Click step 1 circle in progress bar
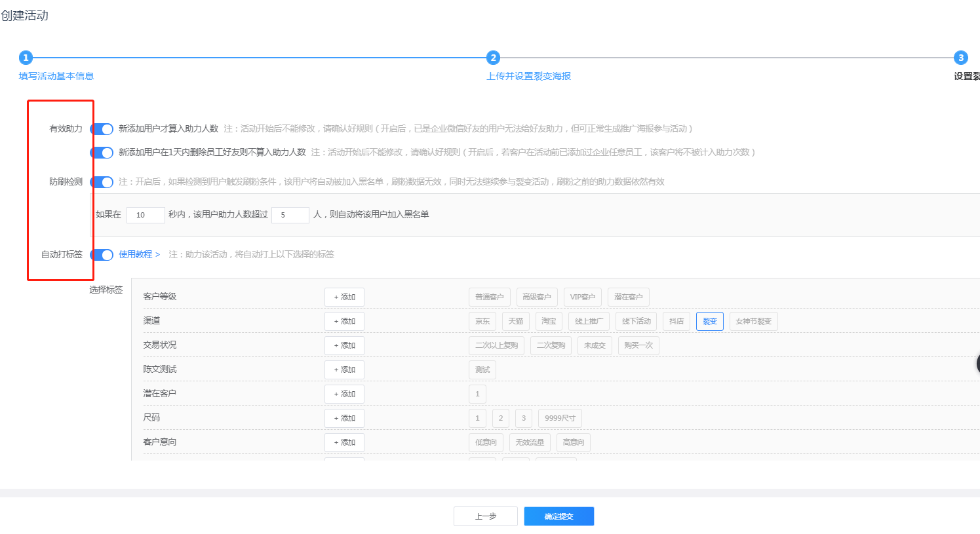980x534 pixels. click(26, 58)
